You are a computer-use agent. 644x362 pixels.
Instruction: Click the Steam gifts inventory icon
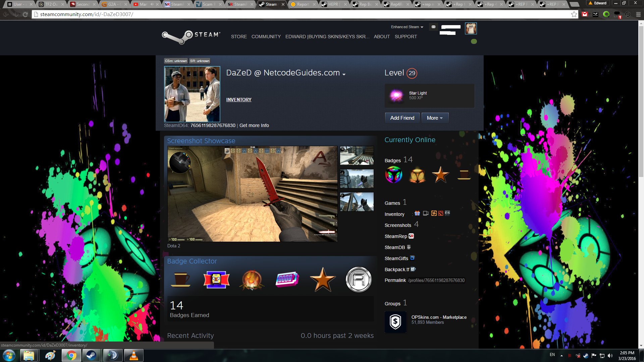pyautogui.click(x=417, y=213)
